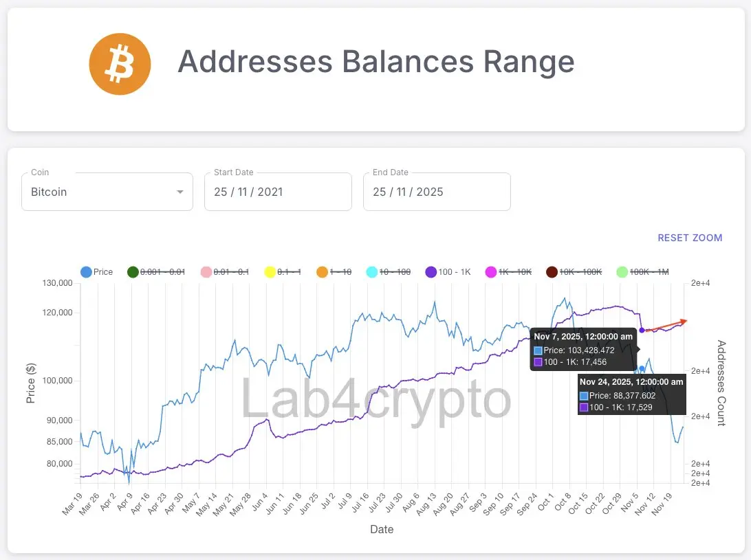The height and width of the screenshot is (560, 751).
Task: Click the Price legend label text
Action: [103, 272]
